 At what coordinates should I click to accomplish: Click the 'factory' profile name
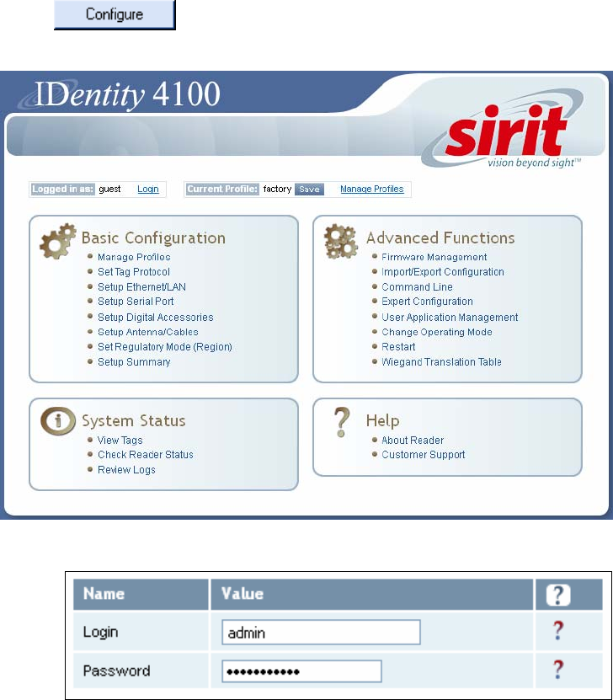click(x=277, y=189)
